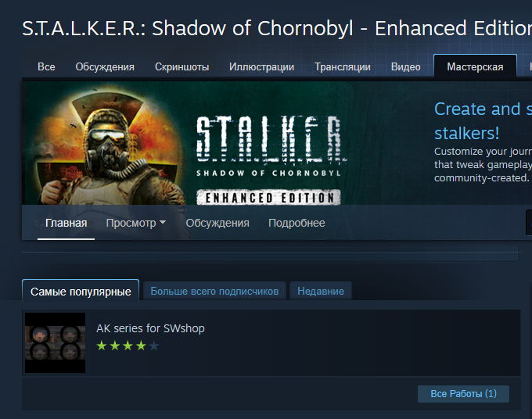Open the Видео tab
Image resolution: width=532 pixels, height=419 pixels.
pos(406,66)
